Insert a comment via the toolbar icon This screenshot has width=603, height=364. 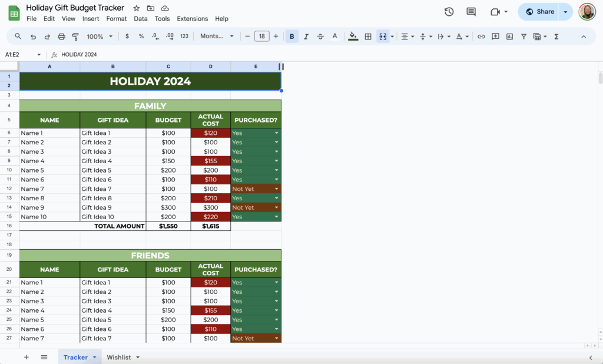tap(495, 36)
